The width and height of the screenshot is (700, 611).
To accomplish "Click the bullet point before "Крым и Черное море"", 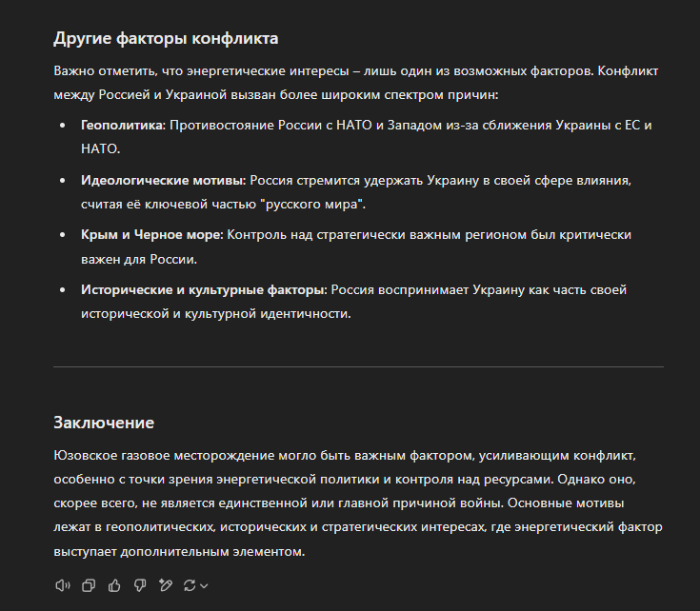I will point(62,235).
